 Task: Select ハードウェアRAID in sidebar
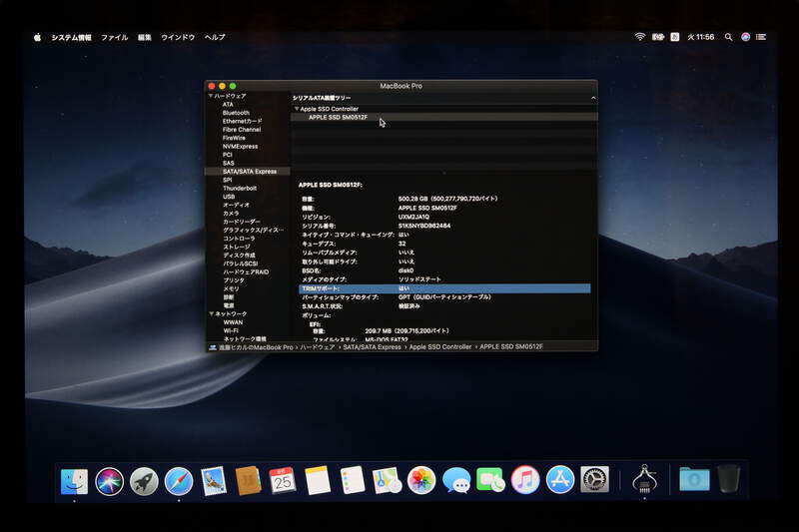coord(246,271)
